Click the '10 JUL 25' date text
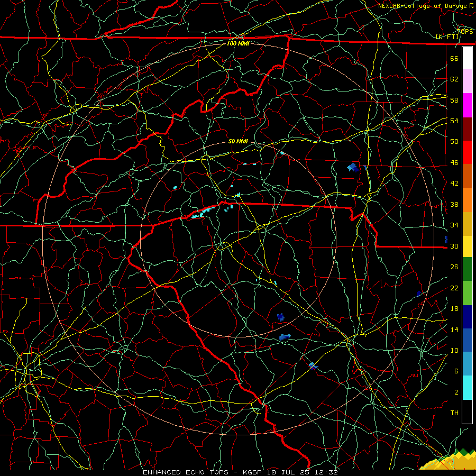The image size is (476, 476). (288, 472)
